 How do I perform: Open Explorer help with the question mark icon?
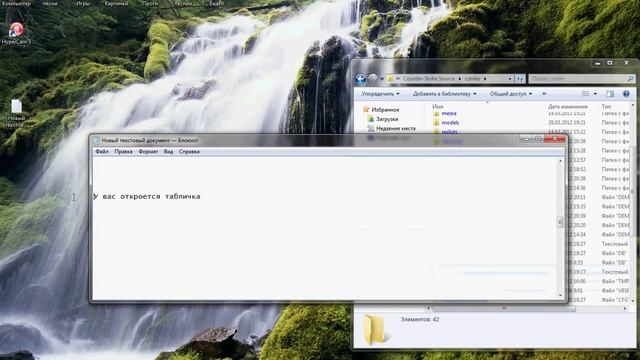point(626,94)
